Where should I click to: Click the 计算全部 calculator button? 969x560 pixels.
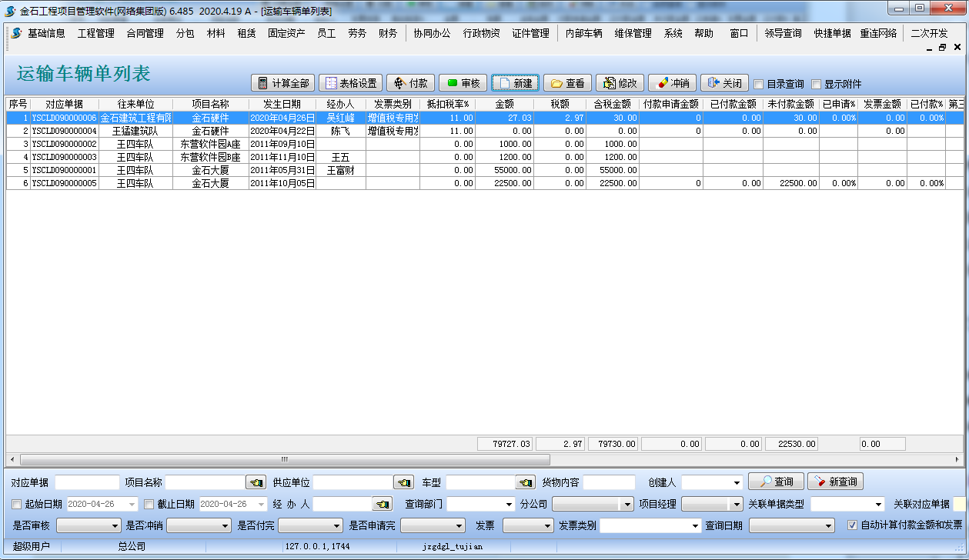click(282, 83)
